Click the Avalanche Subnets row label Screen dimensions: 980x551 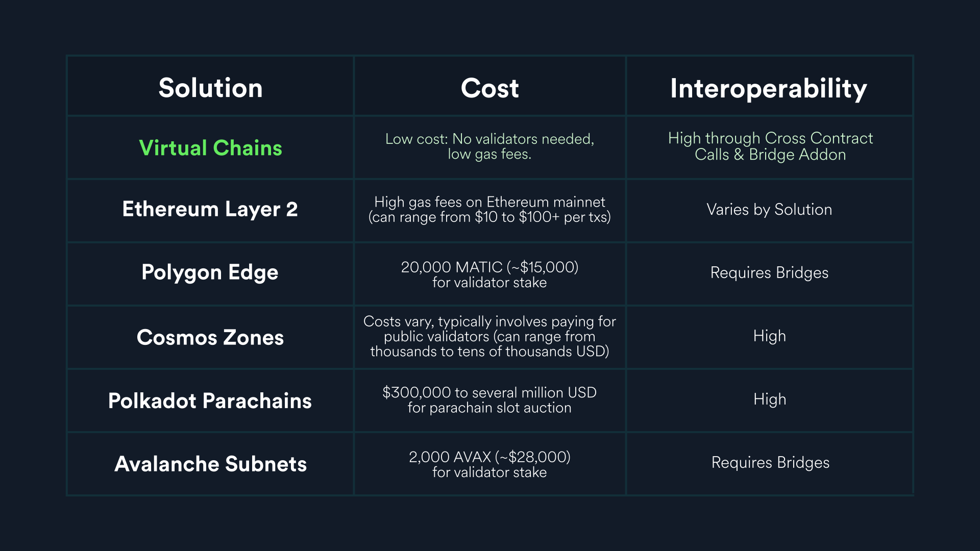pos(210,464)
